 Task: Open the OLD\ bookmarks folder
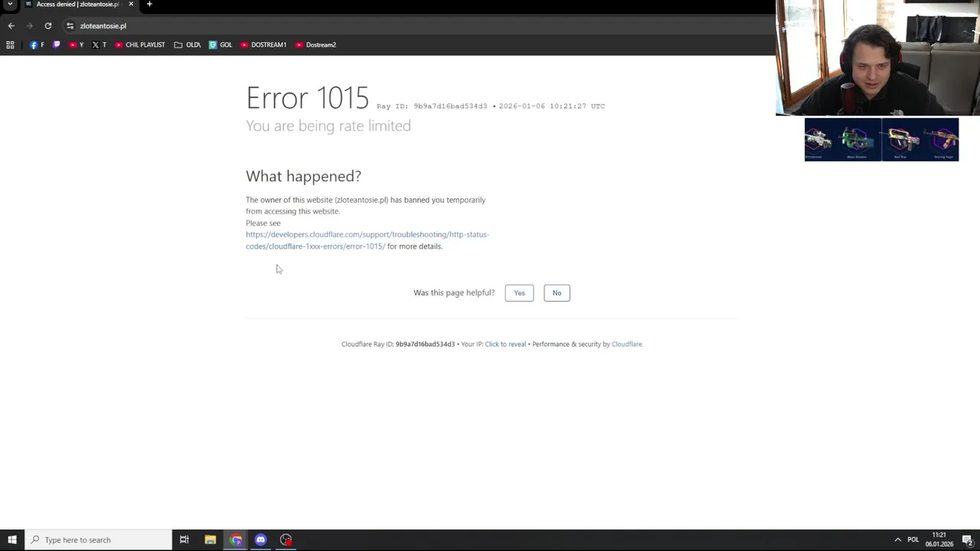[188, 45]
